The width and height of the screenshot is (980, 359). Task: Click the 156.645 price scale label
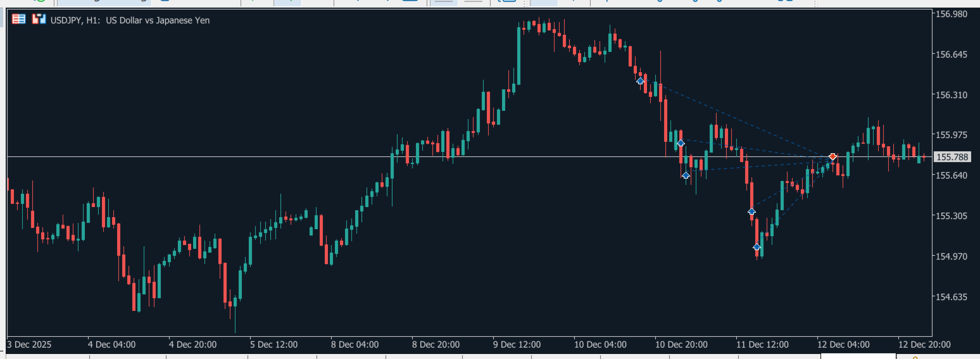point(952,54)
